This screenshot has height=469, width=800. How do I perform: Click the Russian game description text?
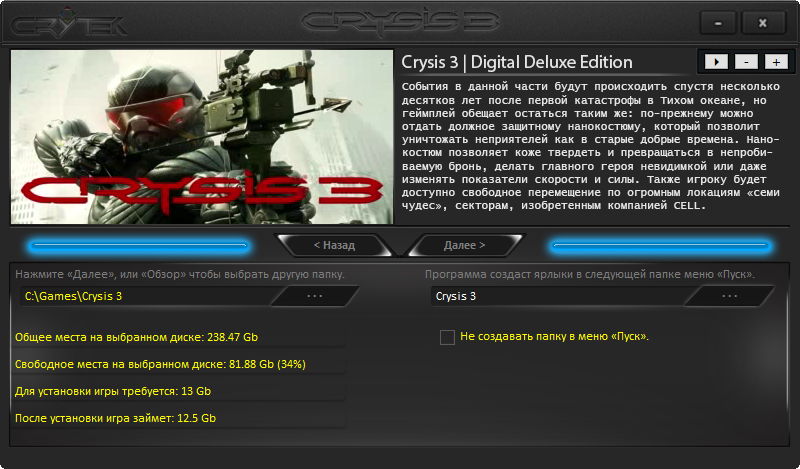coord(590,146)
